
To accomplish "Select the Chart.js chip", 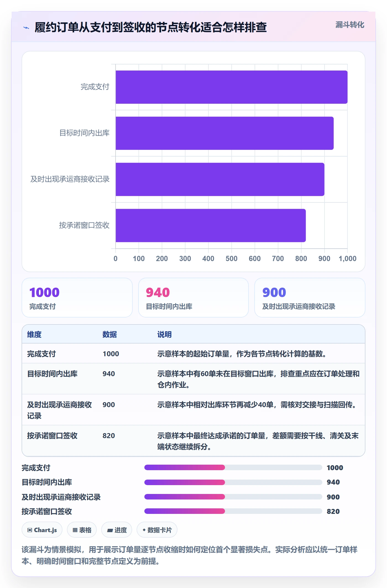I will coord(42,530).
